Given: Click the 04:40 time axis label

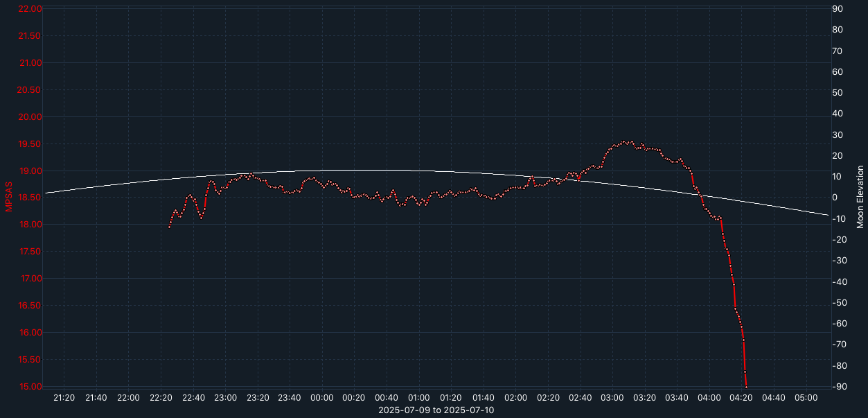Looking at the screenshot, I should click(x=774, y=398).
